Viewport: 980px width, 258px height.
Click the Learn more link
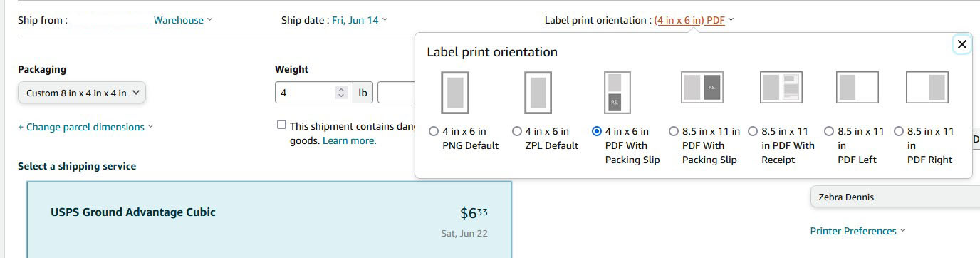(350, 140)
